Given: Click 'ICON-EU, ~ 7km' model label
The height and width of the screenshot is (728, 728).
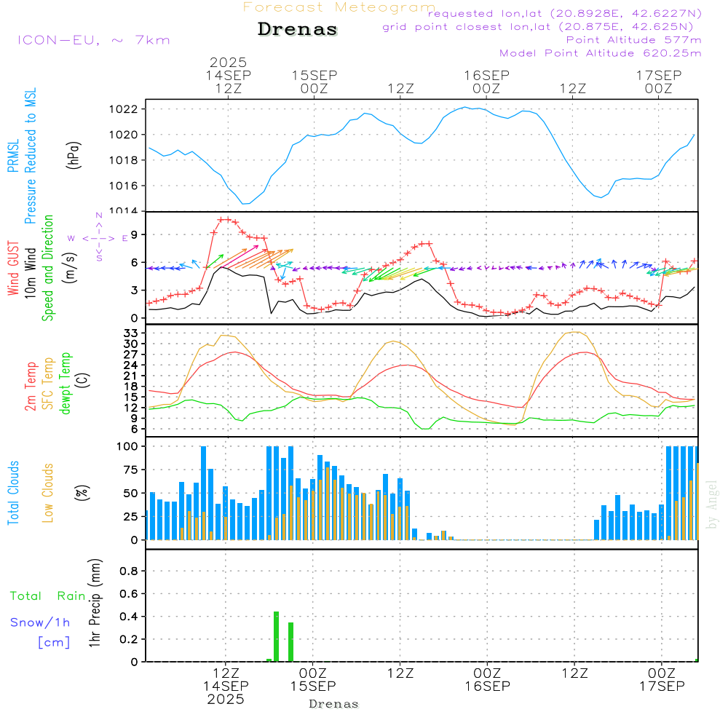Looking at the screenshot, I should [94, 40].
